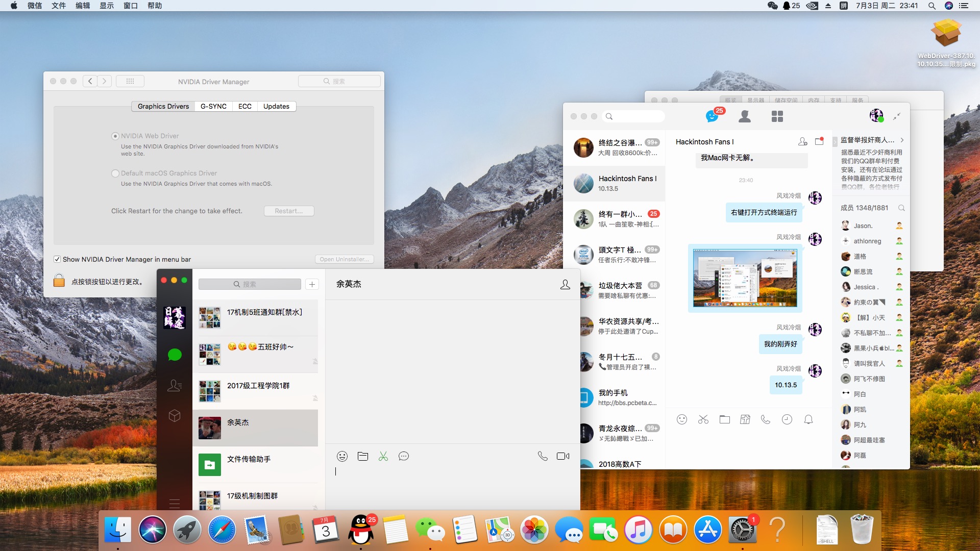Screen dimensions: 980x551
Task: Open the WeChat contacts sidebar icon
Action: coord(175,385)
